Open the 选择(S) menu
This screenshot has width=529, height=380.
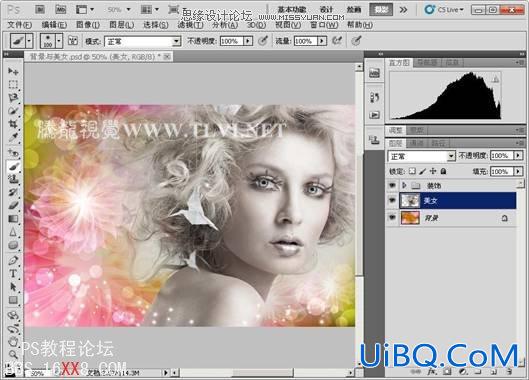pyautogui.click(x=156, y=25)
